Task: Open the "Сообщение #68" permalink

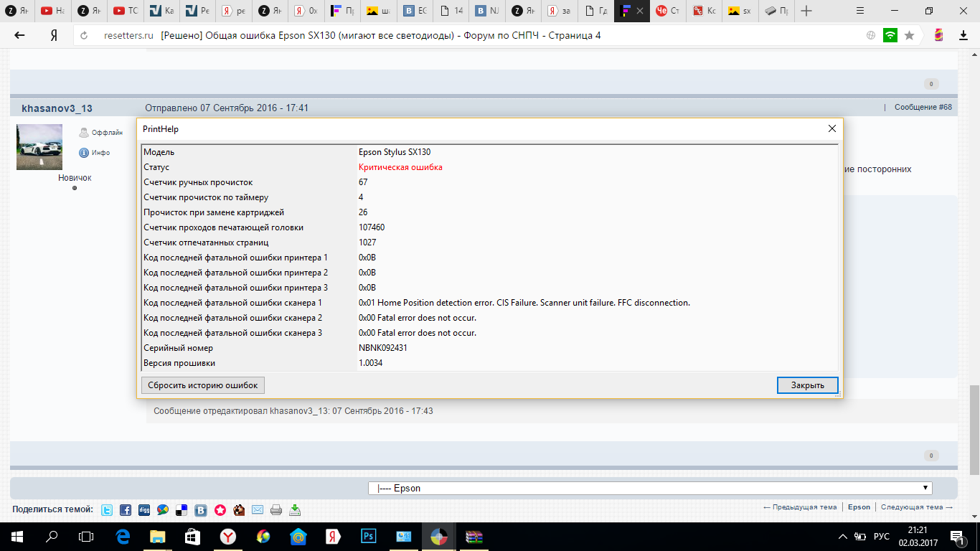Action: pos(923,107)
